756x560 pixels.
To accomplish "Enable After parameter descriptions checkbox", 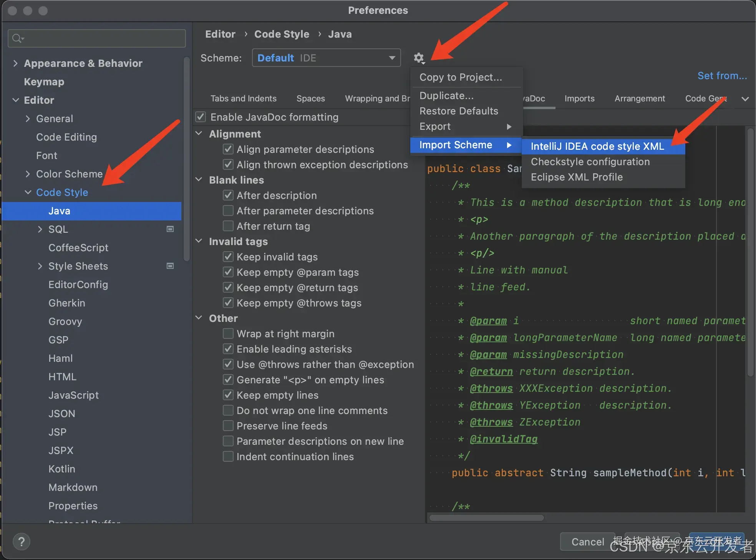I will tap(228, 210).
